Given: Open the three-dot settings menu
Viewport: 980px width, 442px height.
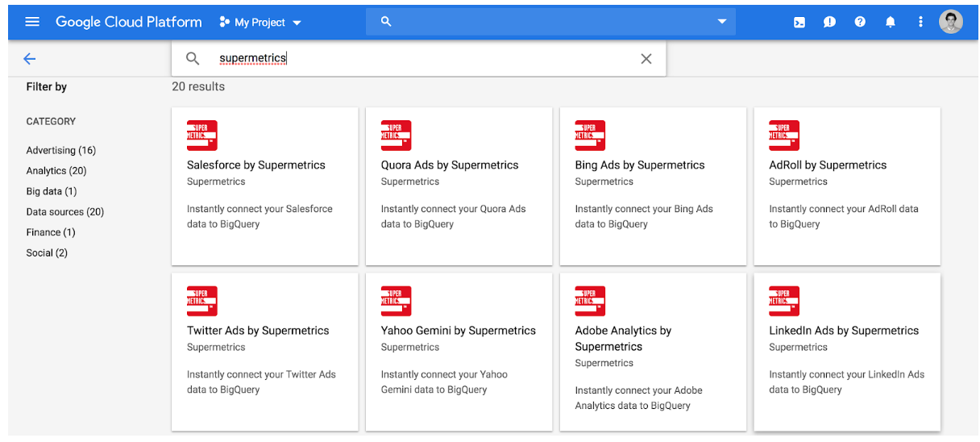Looking at the screenshot, I should coord(920,23).
